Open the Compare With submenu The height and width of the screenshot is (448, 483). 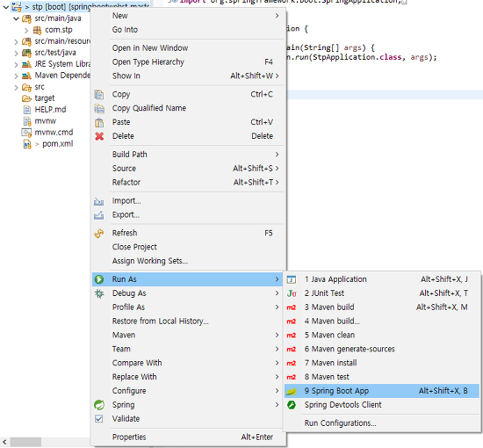tap(189, 363)
